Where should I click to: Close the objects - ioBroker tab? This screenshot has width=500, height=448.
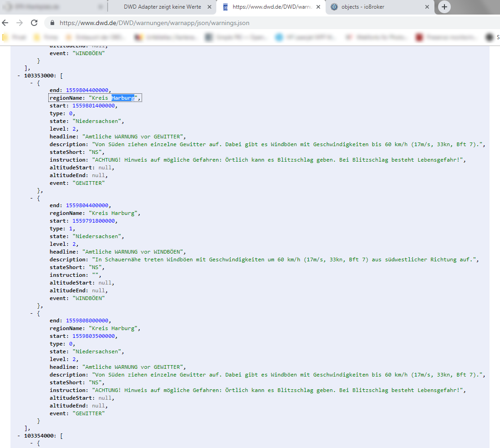pyautogui.click(x=427, y=7)
